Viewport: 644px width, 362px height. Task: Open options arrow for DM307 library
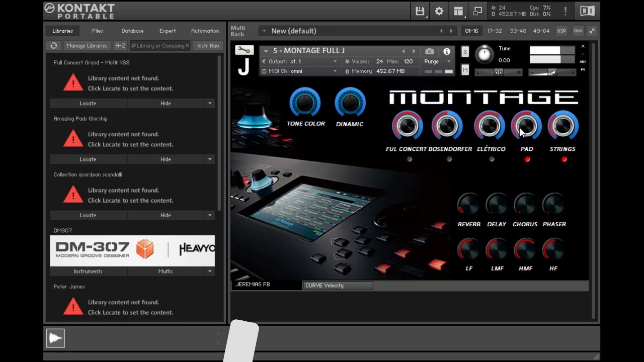coord(210,271)
